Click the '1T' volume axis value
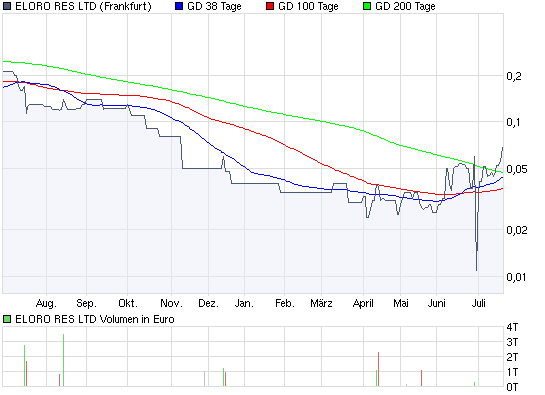The image size is (545, 395). [512, 372]
